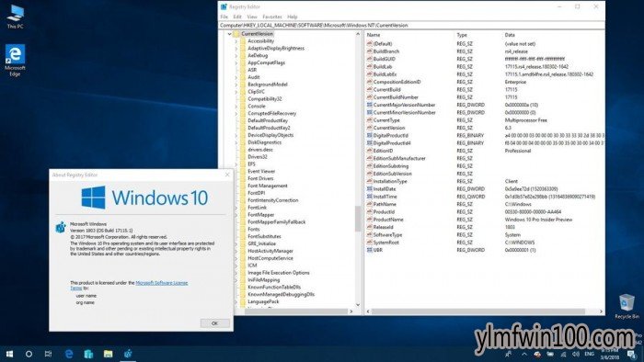Click the DigitalProductId binary value icon

click(369, 135)
